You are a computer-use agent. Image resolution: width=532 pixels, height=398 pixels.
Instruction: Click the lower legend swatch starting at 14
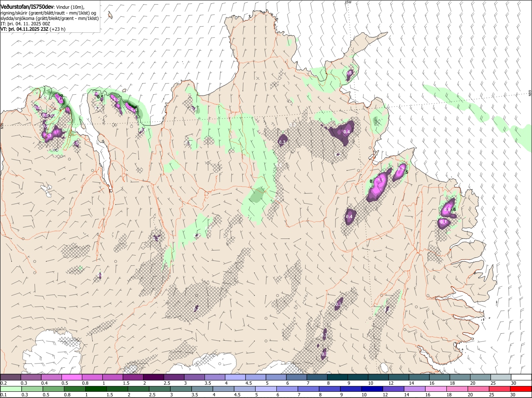coord(414,389)
